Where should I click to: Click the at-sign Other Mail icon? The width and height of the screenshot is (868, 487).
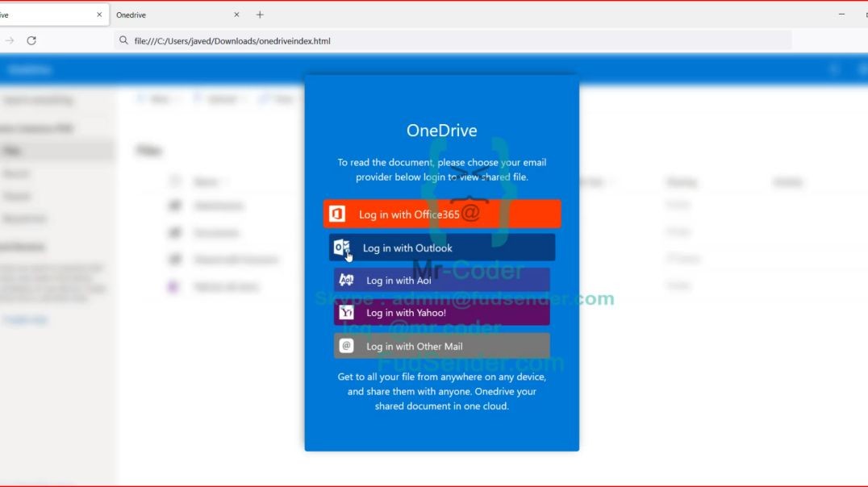(347, 346)
